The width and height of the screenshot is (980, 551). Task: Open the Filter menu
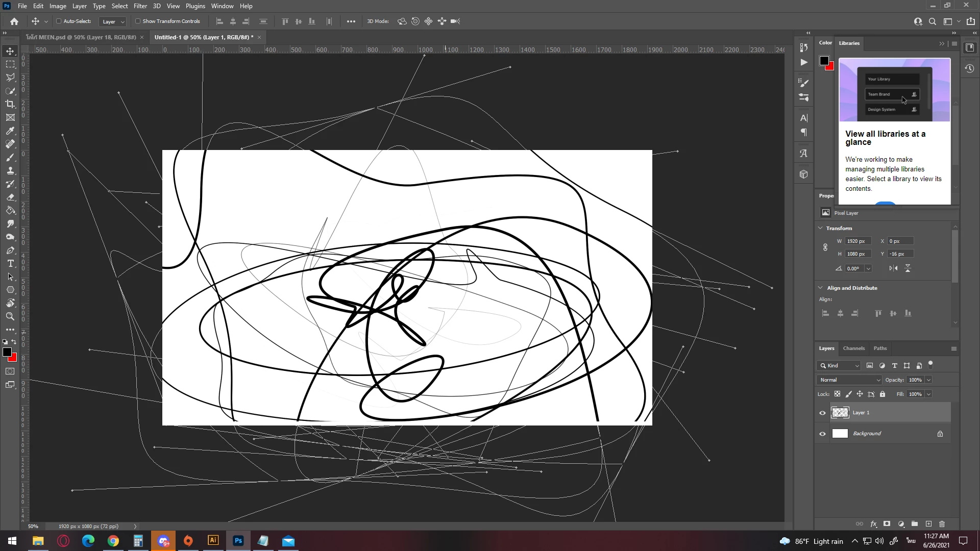[140, 6]
